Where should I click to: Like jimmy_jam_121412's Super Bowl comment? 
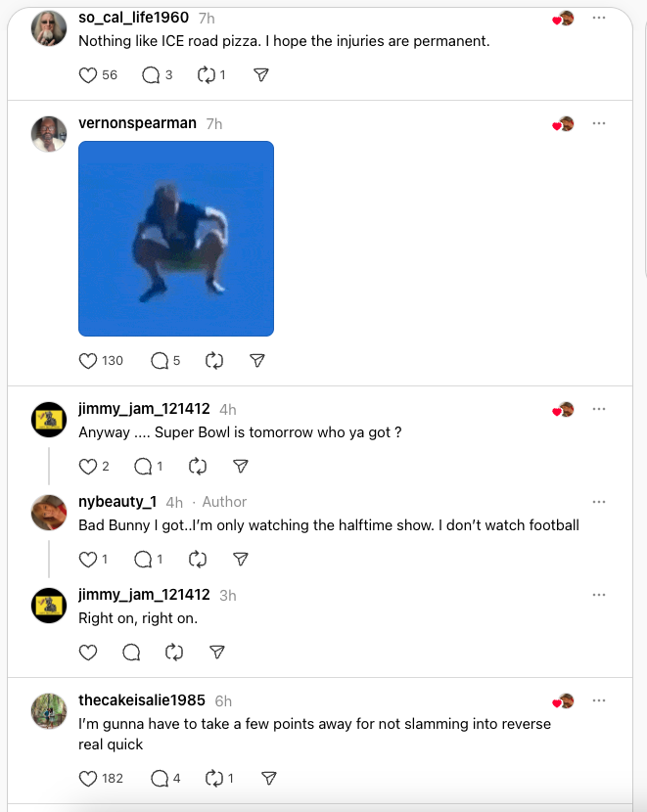[87, 467]
